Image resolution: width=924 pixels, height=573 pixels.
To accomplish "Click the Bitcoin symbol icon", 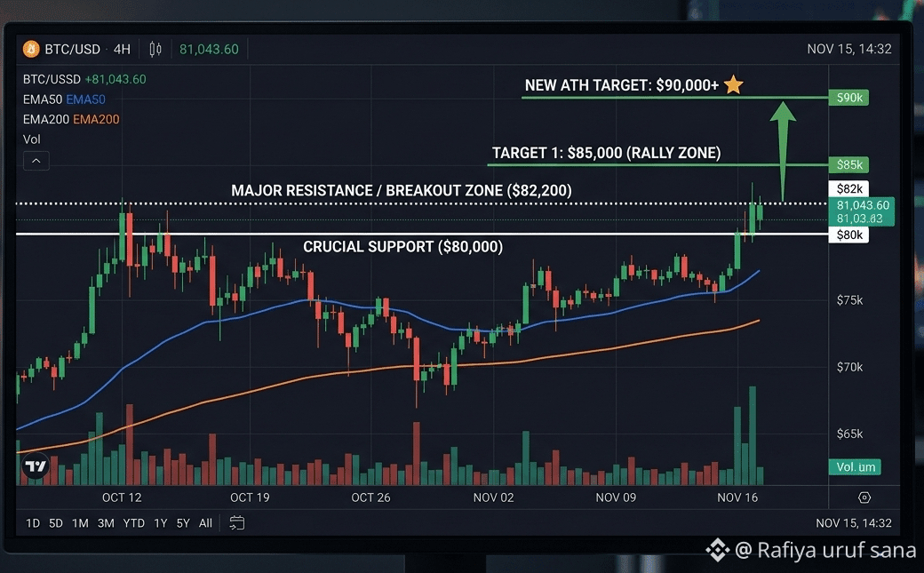I will click(x=30, y=49).
